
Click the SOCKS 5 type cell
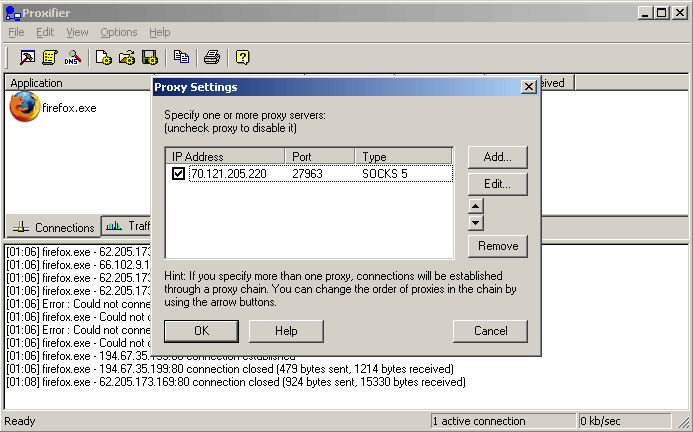click(x=385, y=174)
